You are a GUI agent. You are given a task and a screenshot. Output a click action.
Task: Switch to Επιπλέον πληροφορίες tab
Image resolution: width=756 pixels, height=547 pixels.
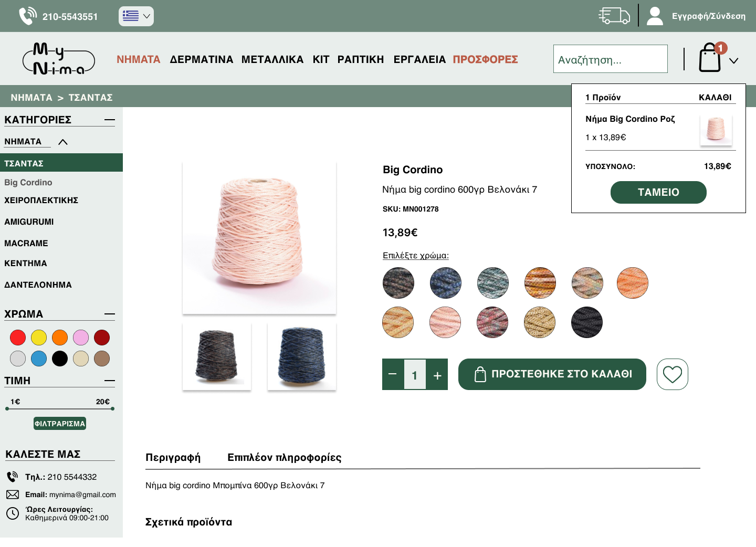(284, 457)
